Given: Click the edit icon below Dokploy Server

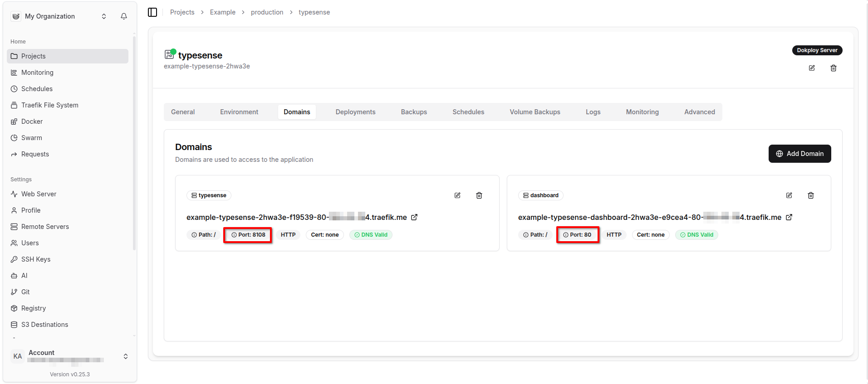Looking at the screenshot, I should [812, 68].
